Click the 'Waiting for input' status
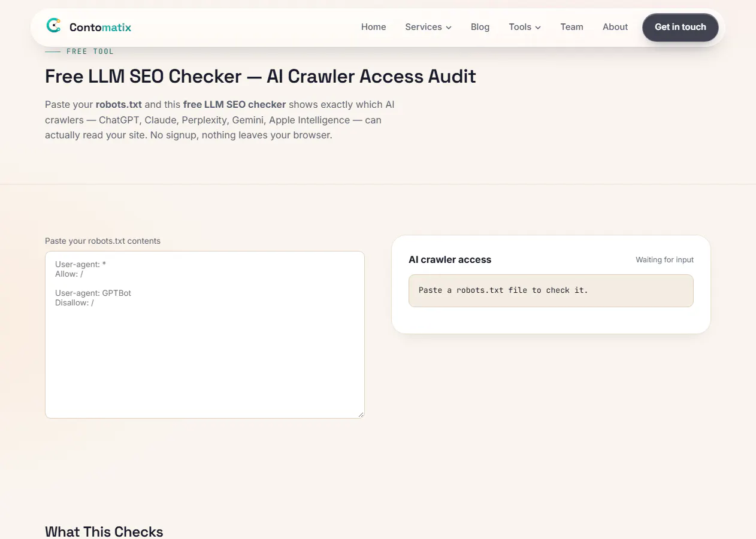 tap(664, 260)
